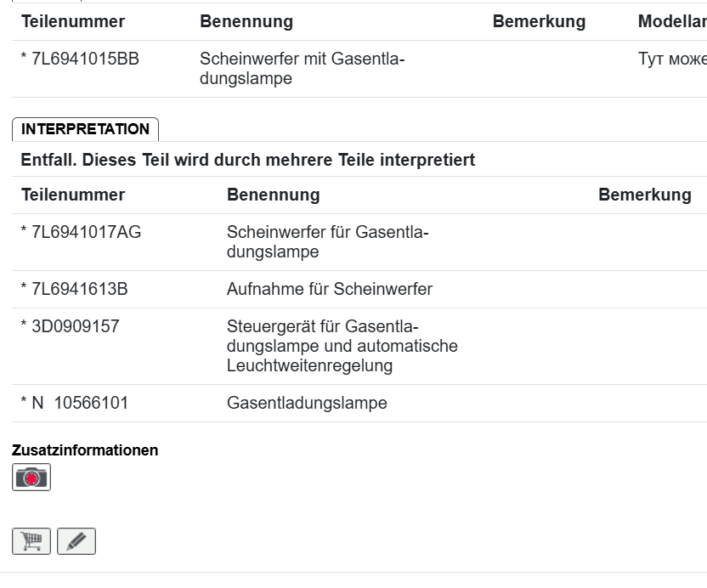Screen dimensions: 707x588
Task: Click the top Teilenummer column header
Action: 73,22
